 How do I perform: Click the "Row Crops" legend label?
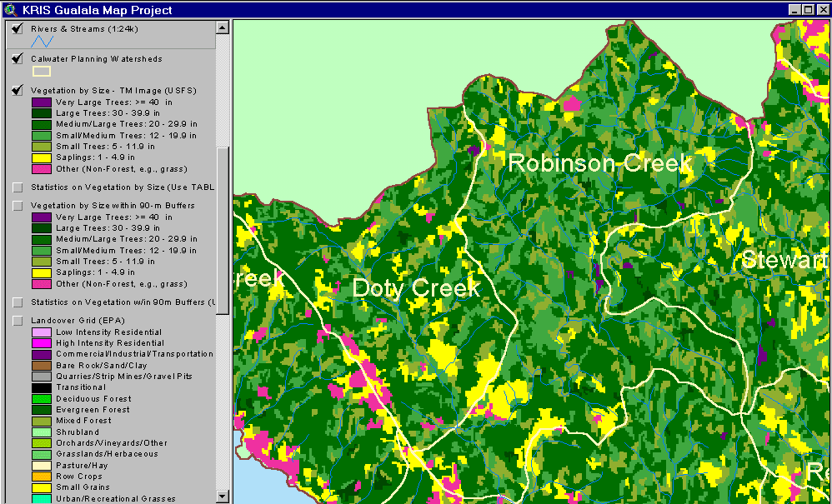79,477
